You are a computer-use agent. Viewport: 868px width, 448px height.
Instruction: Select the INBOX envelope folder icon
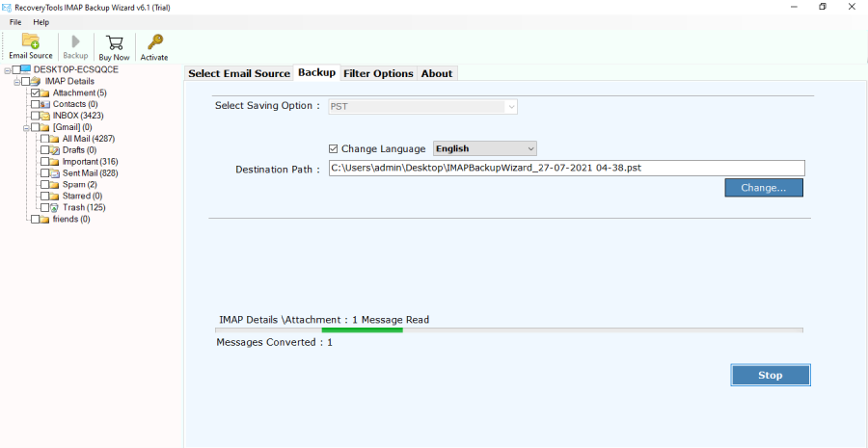click(45, 116)
